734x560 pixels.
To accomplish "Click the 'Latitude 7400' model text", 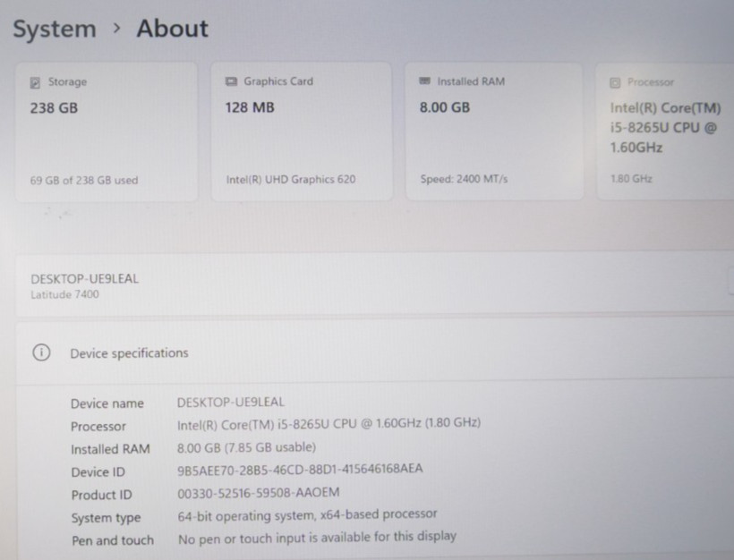I will (x=64, y=294).
